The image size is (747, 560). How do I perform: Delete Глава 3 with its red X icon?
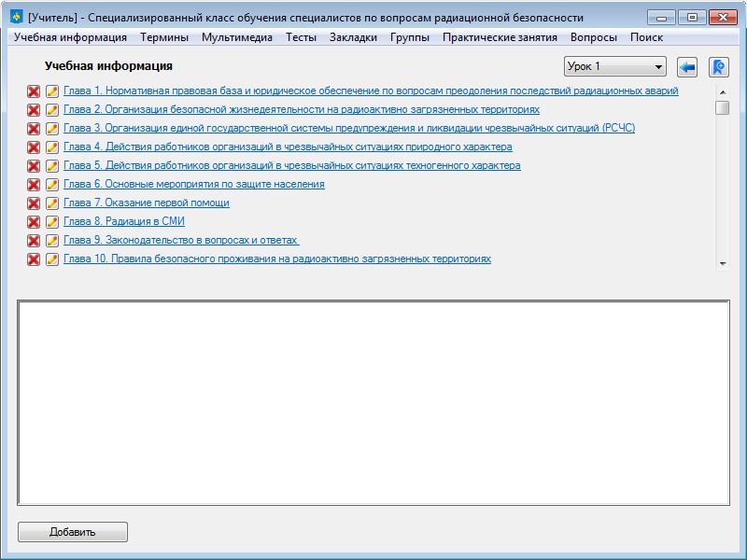(x=34, y=129)
